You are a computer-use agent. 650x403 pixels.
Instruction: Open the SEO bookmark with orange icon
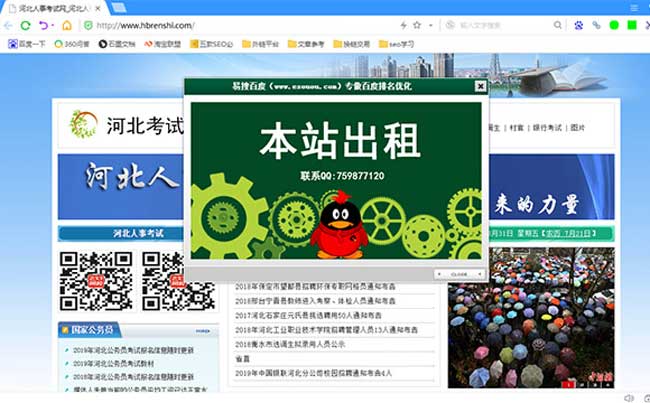coord(211,44)
